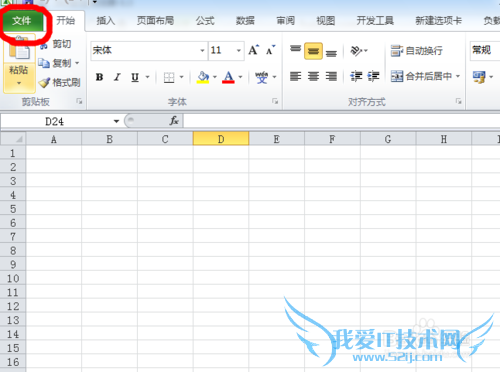Viewport: 500px width, 372px height.
Task: Apply red font color A
Action: 228,77
